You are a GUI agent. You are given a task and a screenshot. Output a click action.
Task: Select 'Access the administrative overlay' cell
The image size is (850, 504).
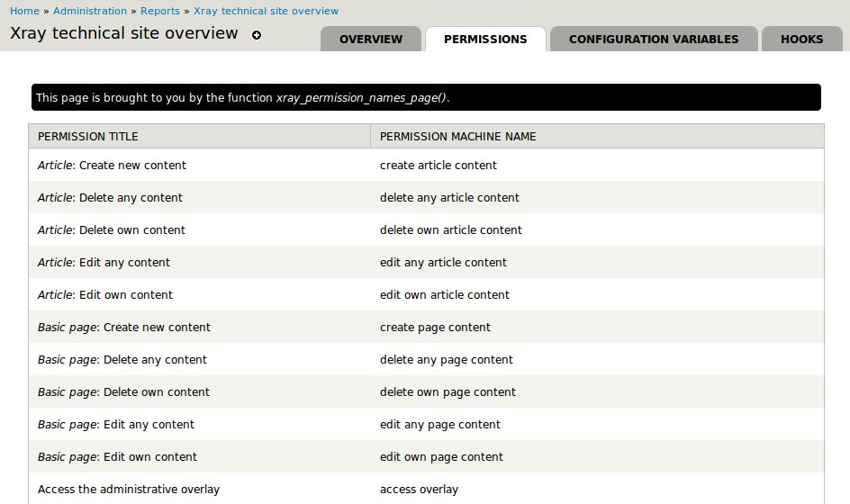(x=200, y=490)
